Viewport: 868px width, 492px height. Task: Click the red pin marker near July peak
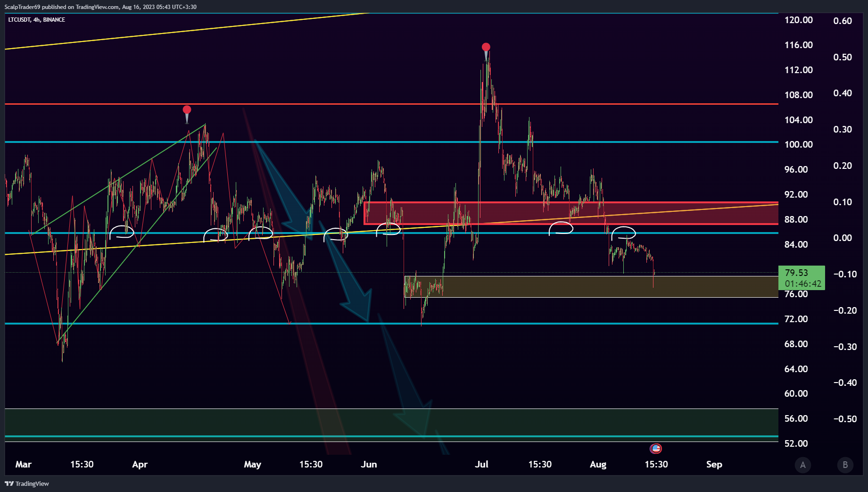[486, 51]
